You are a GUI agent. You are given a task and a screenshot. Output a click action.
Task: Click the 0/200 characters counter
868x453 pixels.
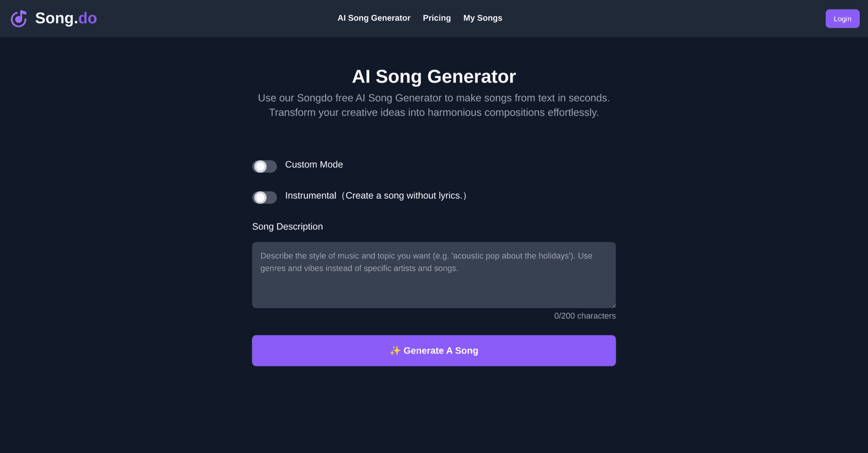tap(584, 316)
